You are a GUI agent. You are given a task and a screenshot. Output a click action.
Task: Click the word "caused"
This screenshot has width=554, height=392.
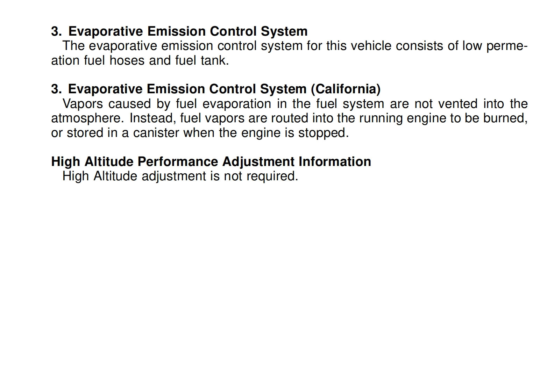(129, 104)
